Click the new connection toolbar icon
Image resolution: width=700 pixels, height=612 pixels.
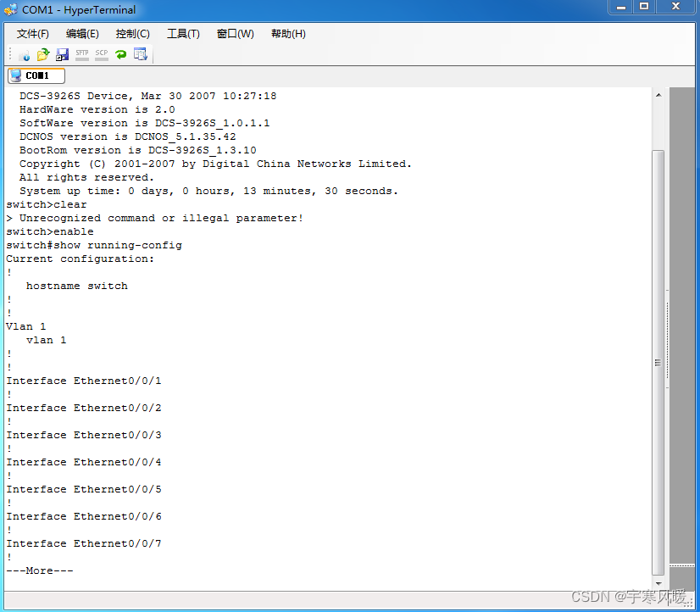point(25,55)
